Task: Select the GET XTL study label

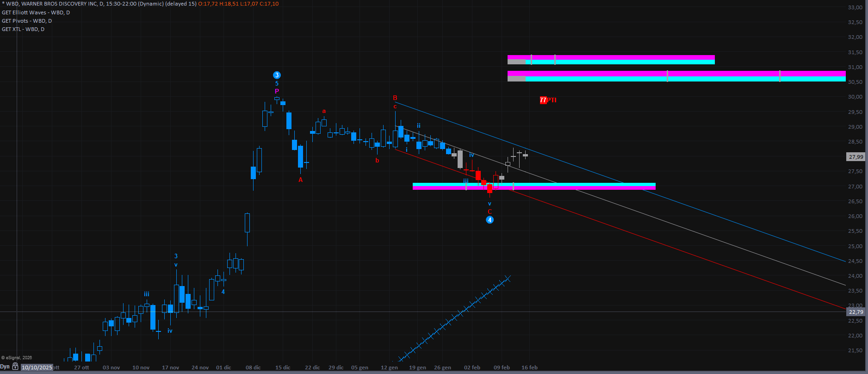Action: pos(23,29)
